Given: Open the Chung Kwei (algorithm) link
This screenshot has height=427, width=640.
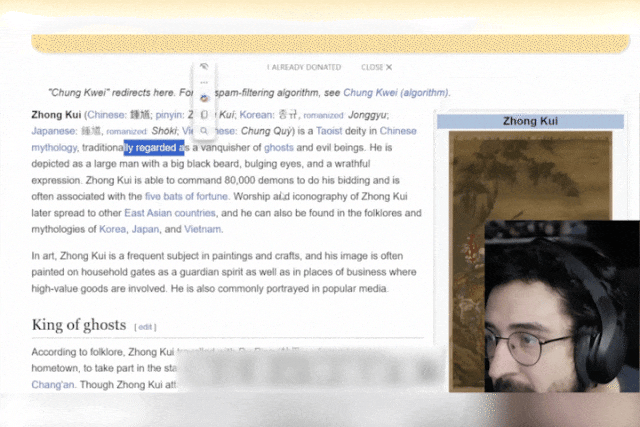Looking at the screenshot, I should tap(395, 93).
